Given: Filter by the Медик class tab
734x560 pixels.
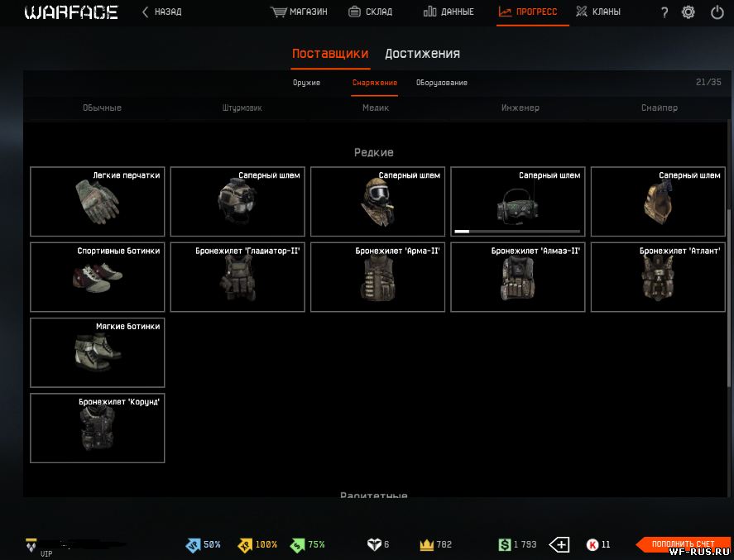Looking at the screenshot, I should [376, 108].
